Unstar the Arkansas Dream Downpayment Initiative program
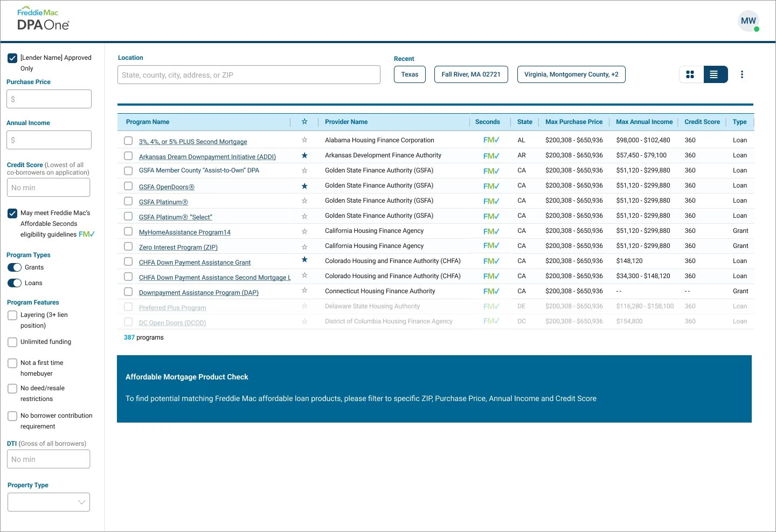Viewport: 776px width, 532px height. coord(304,155)
